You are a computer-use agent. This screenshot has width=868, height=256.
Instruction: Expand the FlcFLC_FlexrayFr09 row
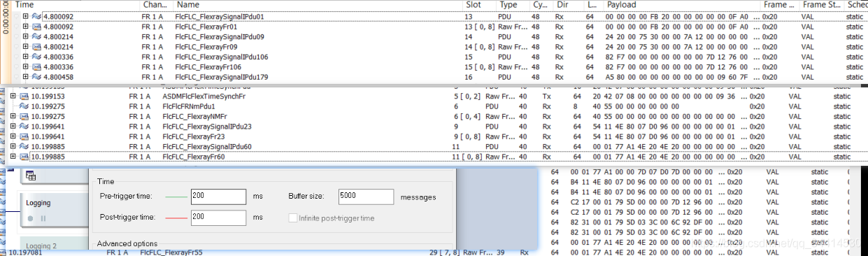tap(26, 46)
